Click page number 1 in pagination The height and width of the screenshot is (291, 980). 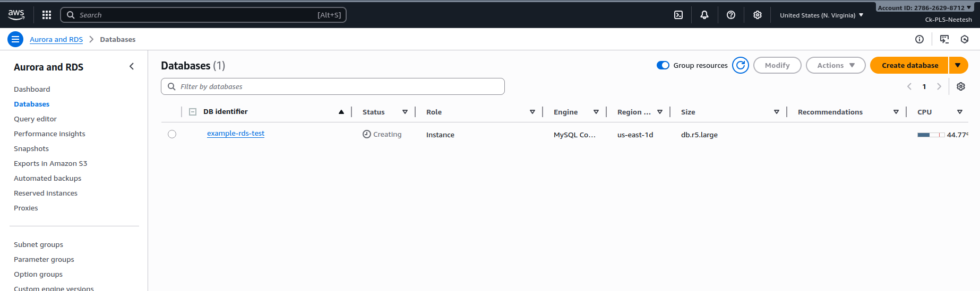point(924,86)
